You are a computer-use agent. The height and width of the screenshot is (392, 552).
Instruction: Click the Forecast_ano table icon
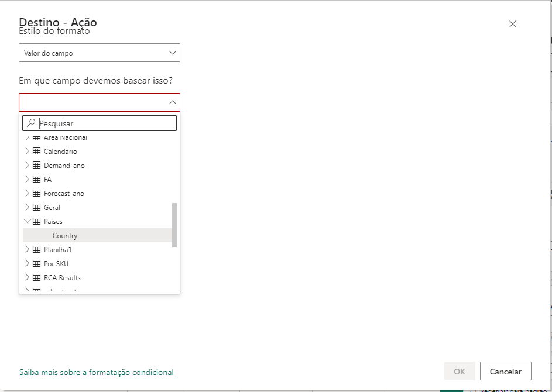[x=37, y=194]
